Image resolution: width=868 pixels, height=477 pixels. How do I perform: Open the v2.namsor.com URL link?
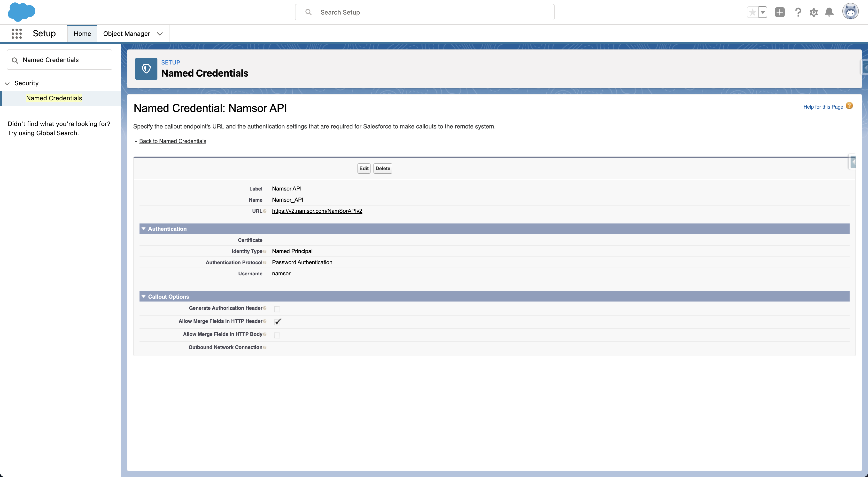point(317,211)
